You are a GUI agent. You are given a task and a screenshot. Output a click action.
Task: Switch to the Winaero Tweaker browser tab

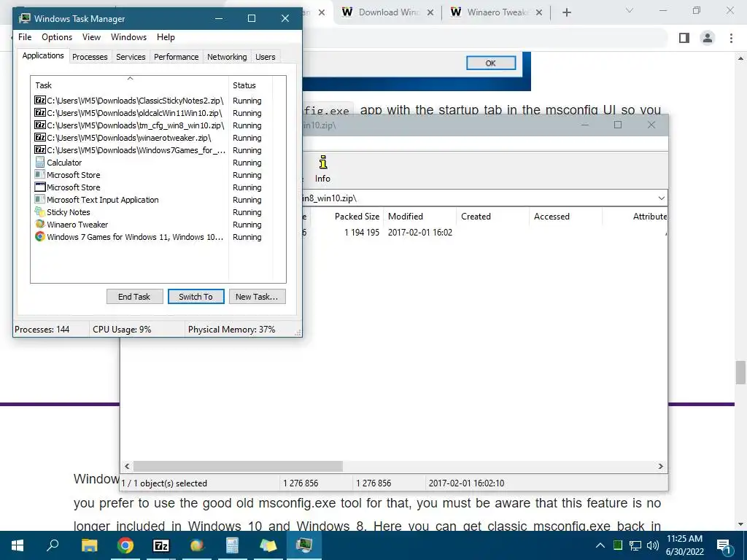[x=496, y=12]
